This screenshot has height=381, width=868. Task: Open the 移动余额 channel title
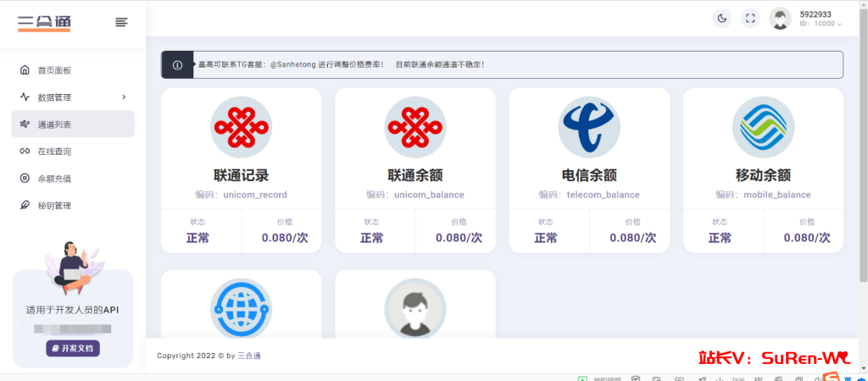tap(764, 176)
